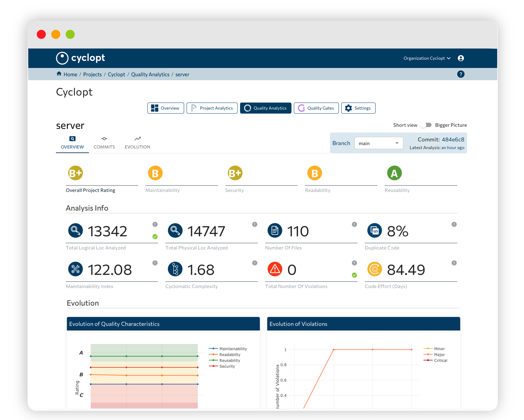The height and width of the screenshot is (420, 524).
Task: Click the Home breadcrumb icon
Action: (x=59, y=74)
